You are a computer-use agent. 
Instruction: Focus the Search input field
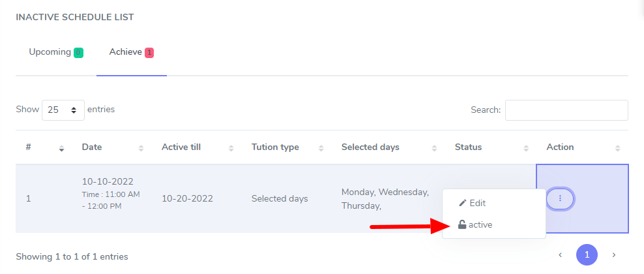pyautogui.click(x=566, y=110)
